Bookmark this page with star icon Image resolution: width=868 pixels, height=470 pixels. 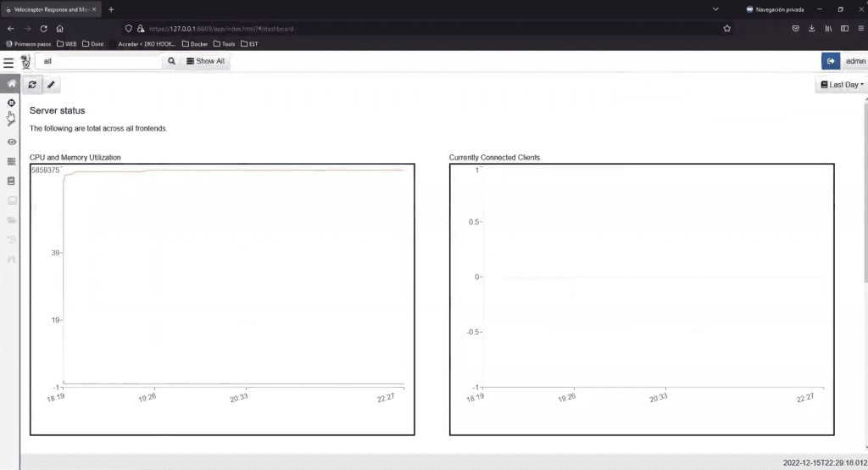pyautogui.click(x=726, y=28)
